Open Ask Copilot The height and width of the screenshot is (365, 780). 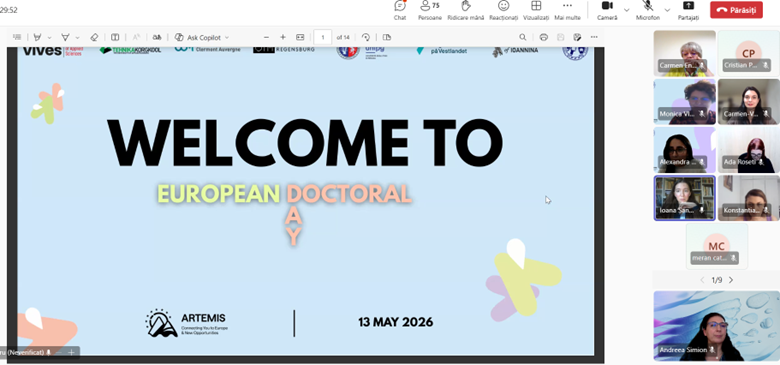click(198, 37)
